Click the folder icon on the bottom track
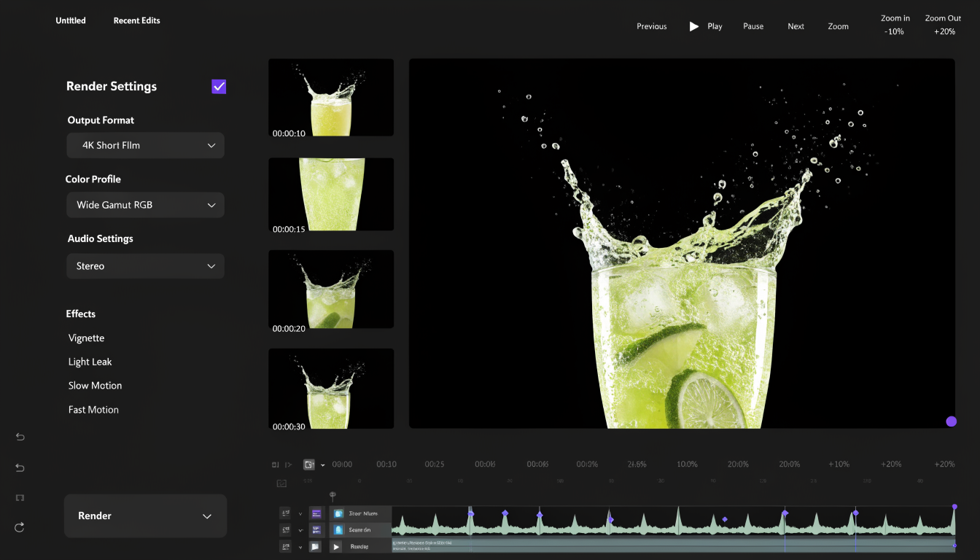Screen dimensions: 980x560 (315, 546)
